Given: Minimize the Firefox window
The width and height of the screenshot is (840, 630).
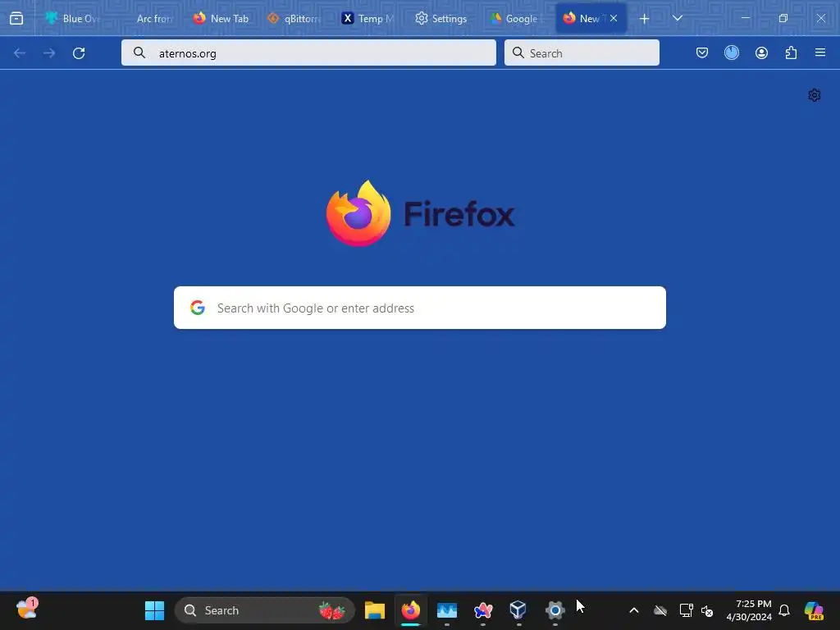Looking at the screenshot, I should [x=745, y=18].
